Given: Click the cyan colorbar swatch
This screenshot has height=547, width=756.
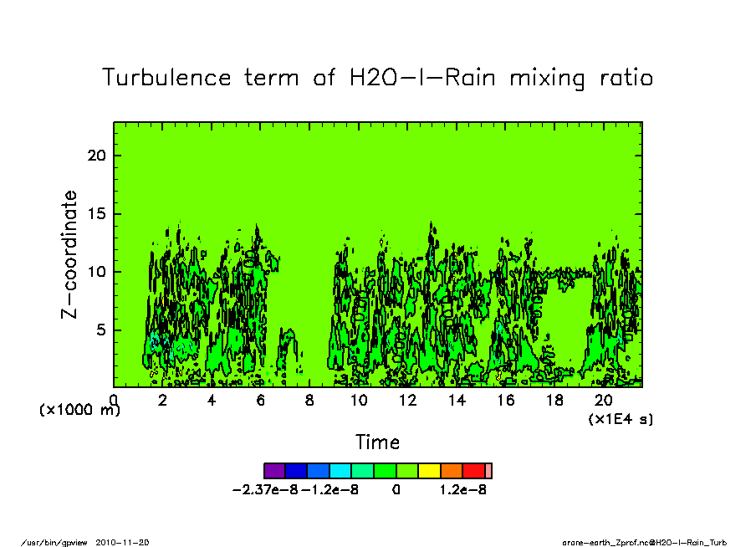Looking at the screenshot, I should click(340, 471).
